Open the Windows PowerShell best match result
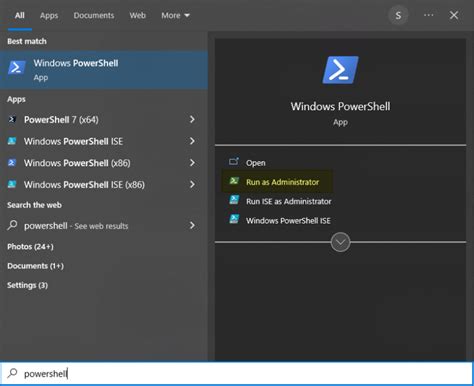Image resolution: width=474 pixels, height=386 pixels. point(104,70)
